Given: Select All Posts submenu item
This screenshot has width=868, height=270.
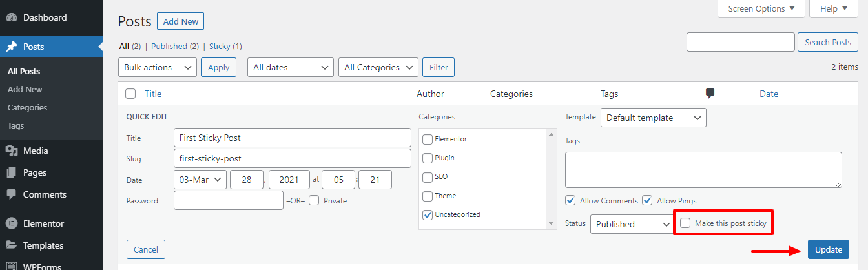Looking at the screenshot, I should coord(24,71).
